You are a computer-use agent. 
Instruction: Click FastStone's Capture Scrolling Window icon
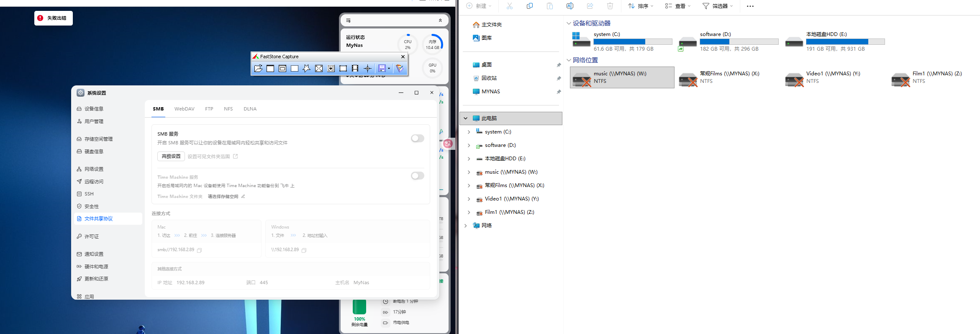(x=331, y=68)
